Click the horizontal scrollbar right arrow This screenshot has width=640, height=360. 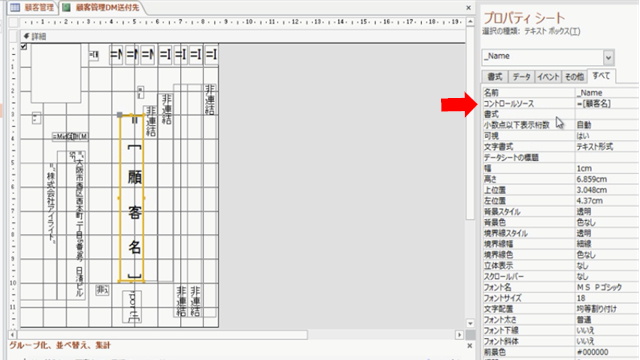click(459, 335)
